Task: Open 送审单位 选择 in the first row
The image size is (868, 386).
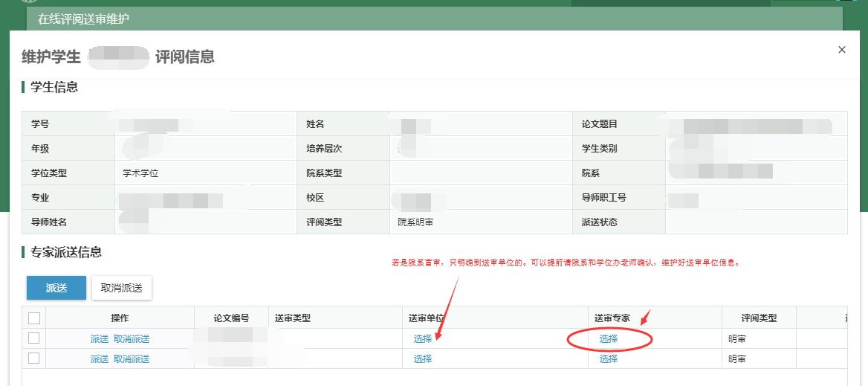Action: [x=422, y=339]
